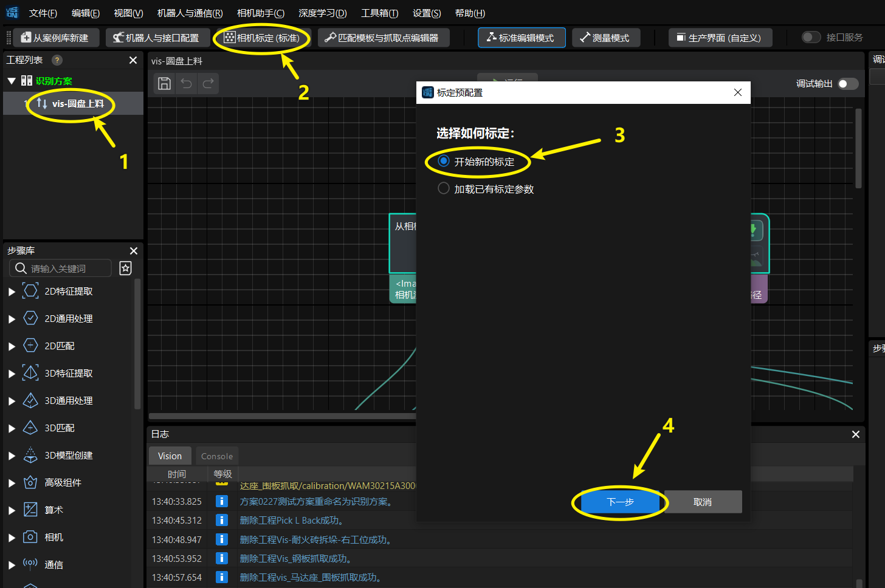Click the 相机 category icon
This screenshot has width=885, height=588.
point(30,537)
